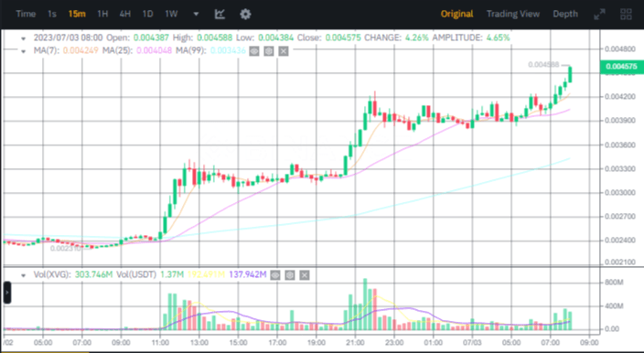Expand the left side panel handle

[x=7, y=293]
